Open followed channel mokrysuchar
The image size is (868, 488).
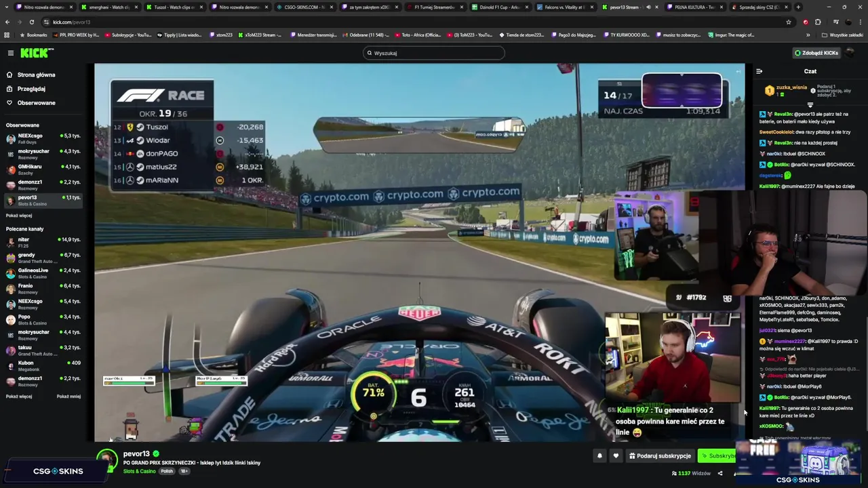pos(42,154)
